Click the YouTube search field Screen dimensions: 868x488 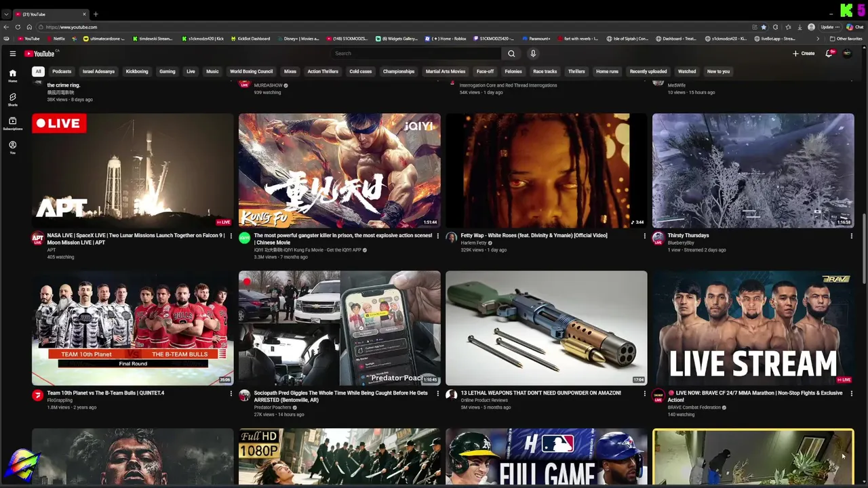(416, 54)
